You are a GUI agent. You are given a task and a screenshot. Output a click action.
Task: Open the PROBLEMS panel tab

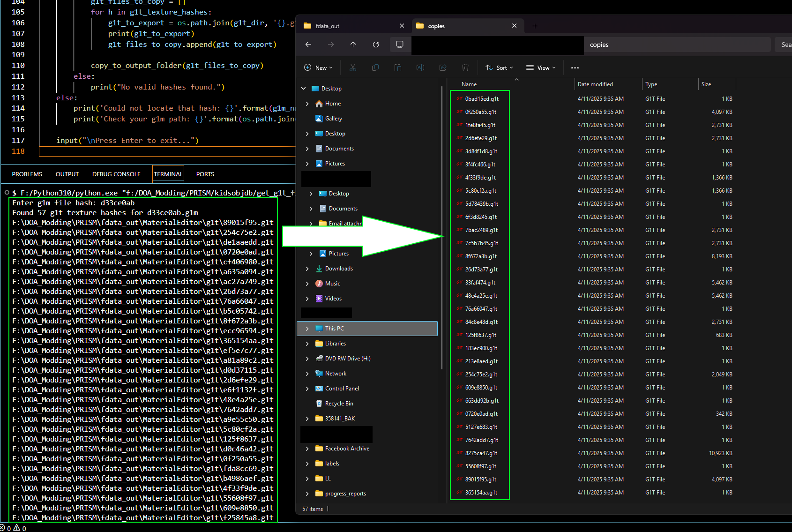click(27, 174)
